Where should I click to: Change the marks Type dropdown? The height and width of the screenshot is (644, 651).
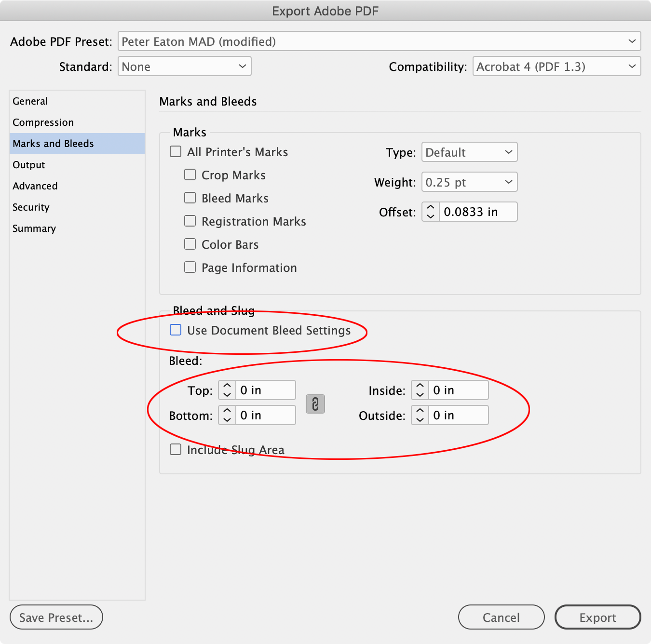[508, 152]
